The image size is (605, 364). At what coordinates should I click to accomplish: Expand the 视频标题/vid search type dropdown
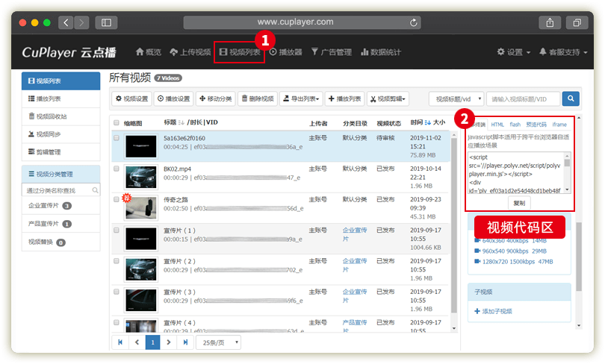455,98
